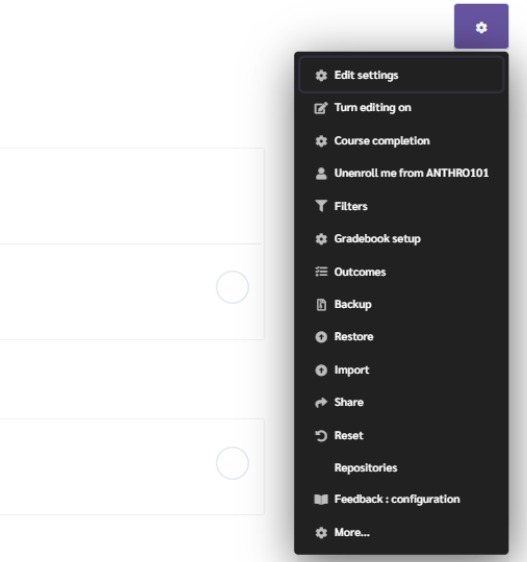
Task: Click the funnel icon next to Filters
Action: click(x=321, y=206)
